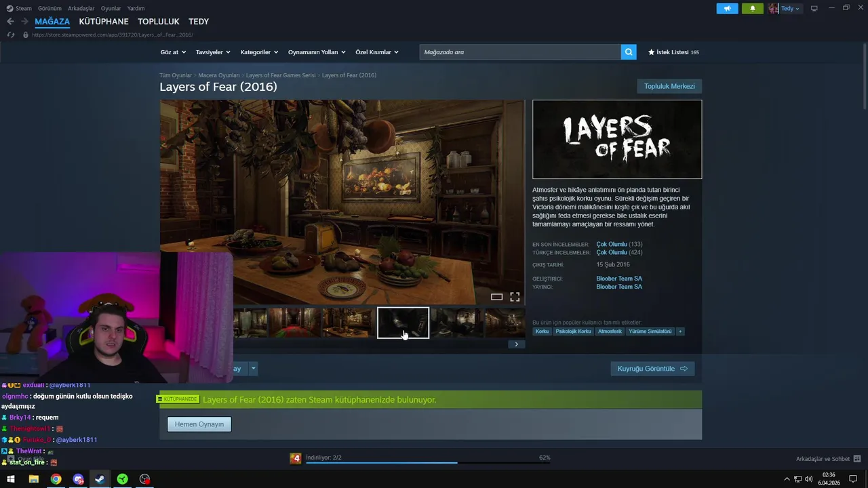Expand Göz at menu
This screenshot has width=868, height=488.
[x=173, y=52]
